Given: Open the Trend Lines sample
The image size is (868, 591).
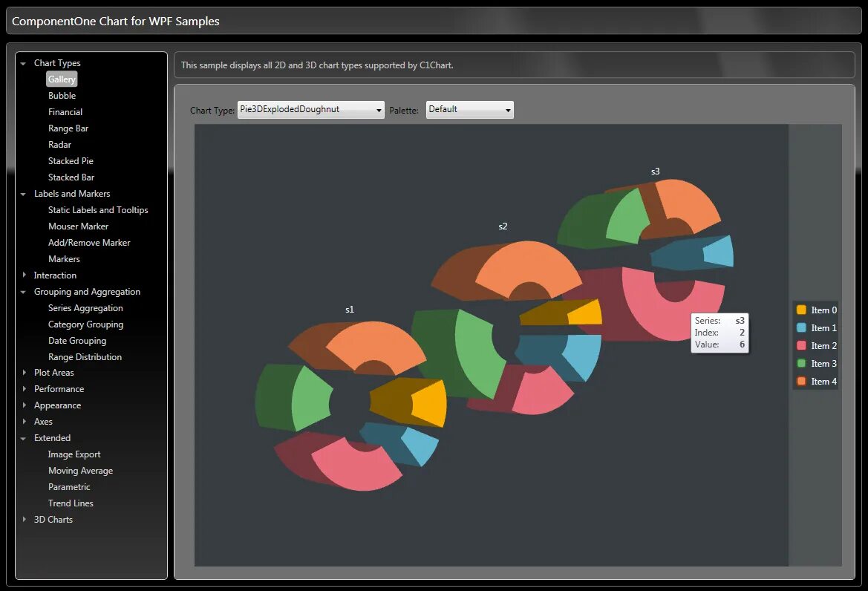Looking at the screenshot, I should [71, 503].
